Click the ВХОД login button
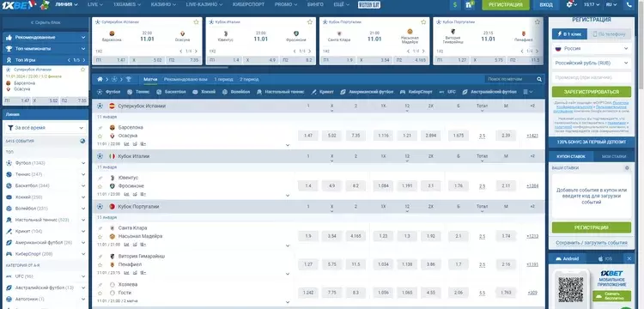This screenshot has height=309, width=644. tap(546, 5)
